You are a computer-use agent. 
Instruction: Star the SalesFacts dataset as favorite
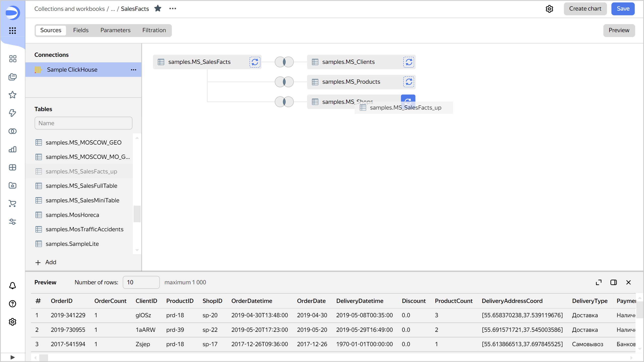click(158, 8)
